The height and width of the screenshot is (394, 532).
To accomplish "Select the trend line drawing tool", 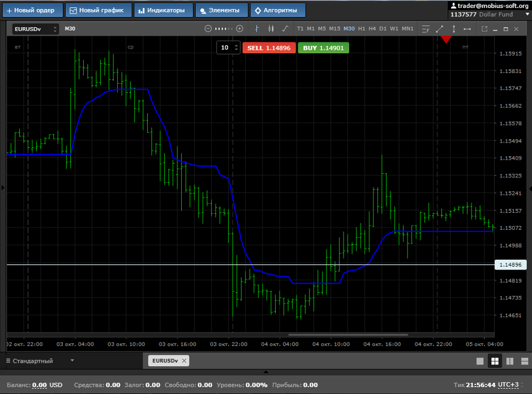I will pos(439,29).
